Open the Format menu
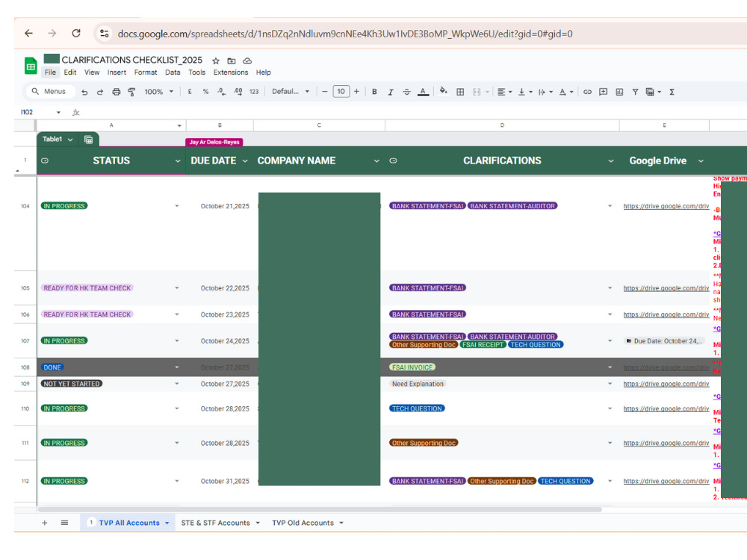The height and width of the screenshot is (560, 747). click(x=146, y=72)
